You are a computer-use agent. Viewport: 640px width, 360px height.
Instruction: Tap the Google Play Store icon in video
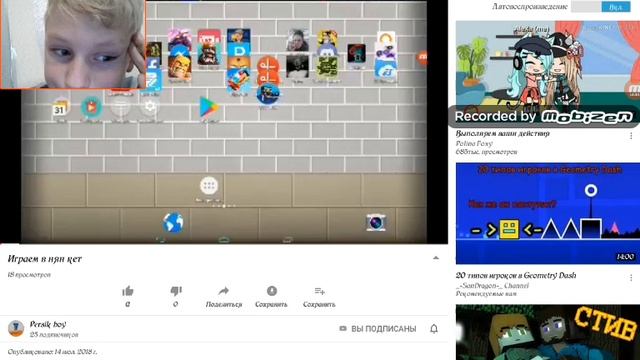click(209, 107)
